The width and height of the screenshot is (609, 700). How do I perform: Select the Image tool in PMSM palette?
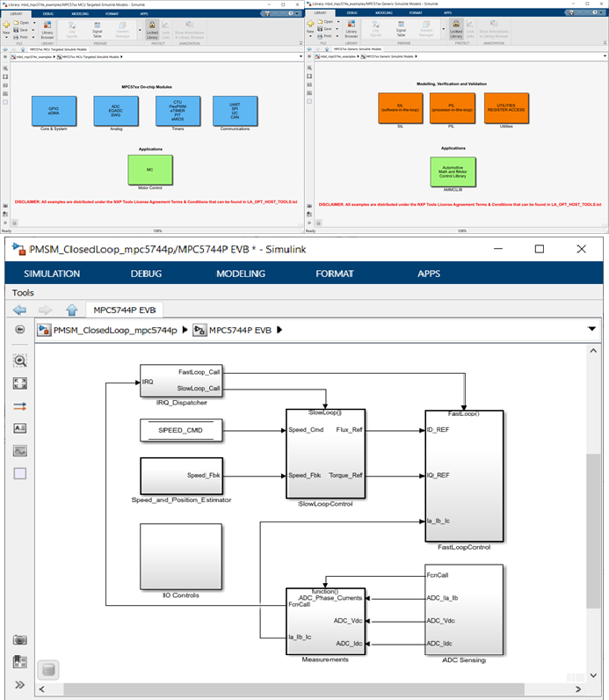[x=20, y=451]
